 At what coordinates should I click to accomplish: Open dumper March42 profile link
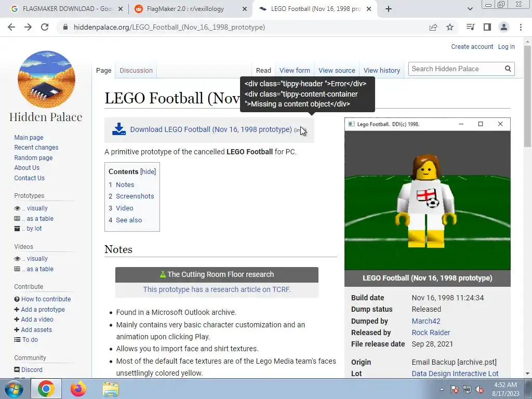pyautogui.click(x=426, y=321)
